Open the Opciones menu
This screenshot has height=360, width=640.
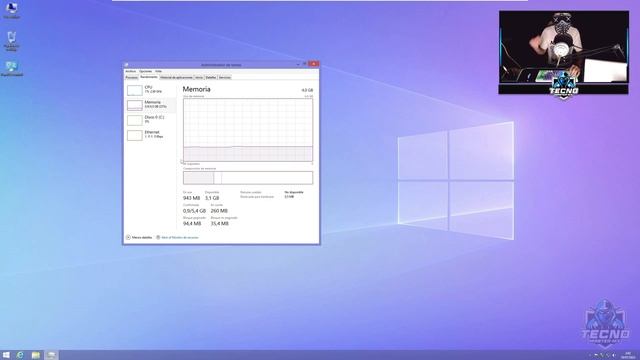pos(145,71)
